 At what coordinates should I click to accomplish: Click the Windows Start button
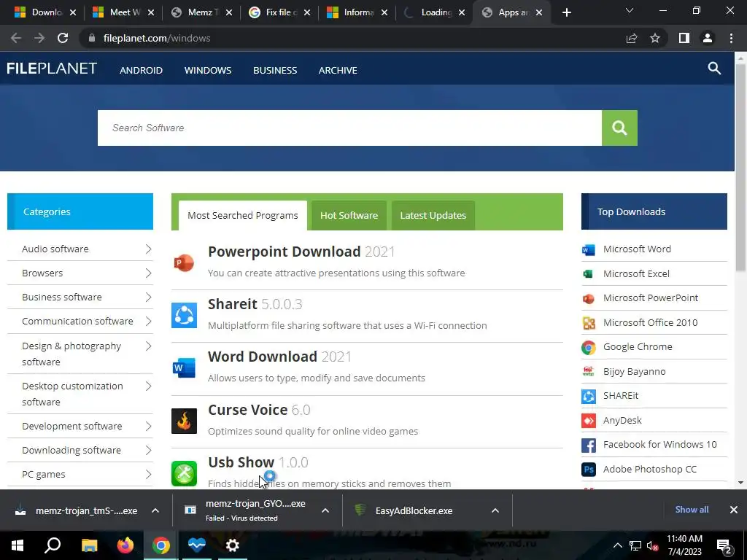(x=18, y=545)
